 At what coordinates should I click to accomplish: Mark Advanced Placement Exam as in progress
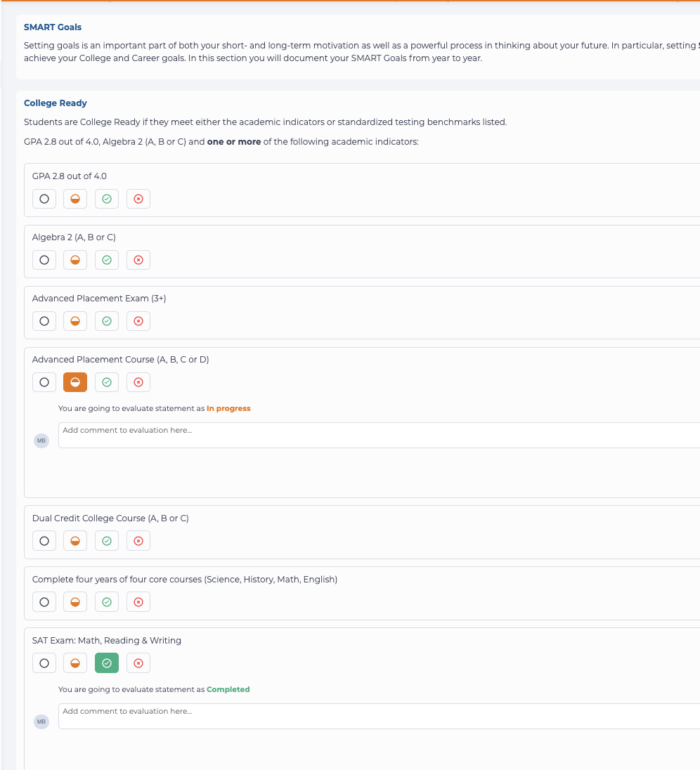(x=75, y=321)
